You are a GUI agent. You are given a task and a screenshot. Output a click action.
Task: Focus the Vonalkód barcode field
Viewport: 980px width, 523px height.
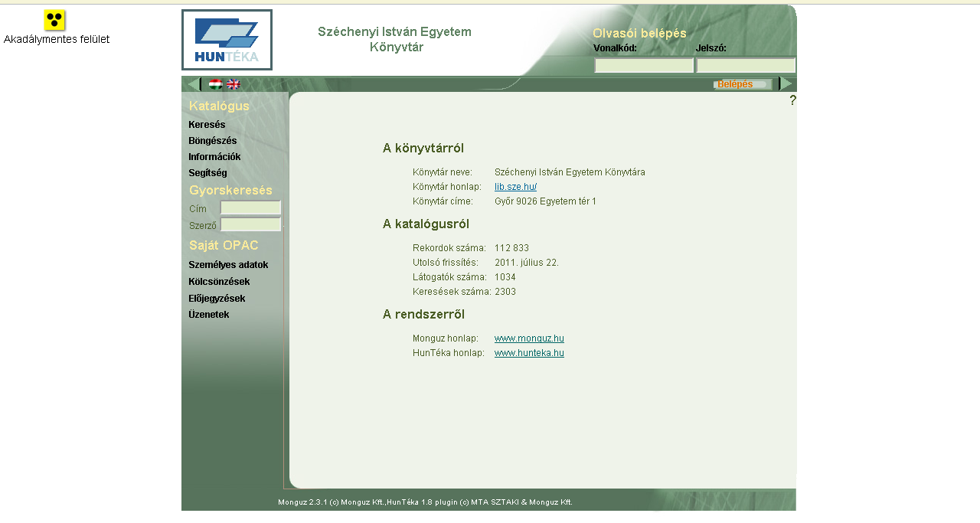pyautogui.click(x=644, y=65)
